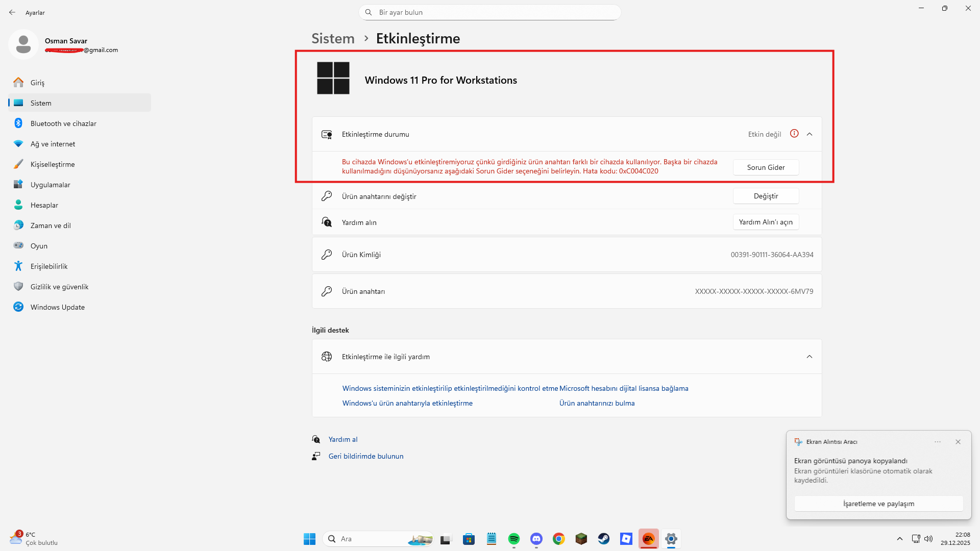
Task: Switch to Spotify on the taskbar
Action: pos(514,539)
